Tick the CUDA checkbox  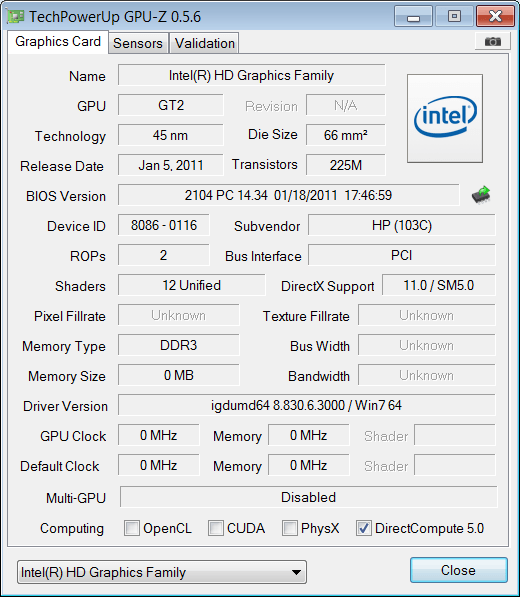(216, 528)
